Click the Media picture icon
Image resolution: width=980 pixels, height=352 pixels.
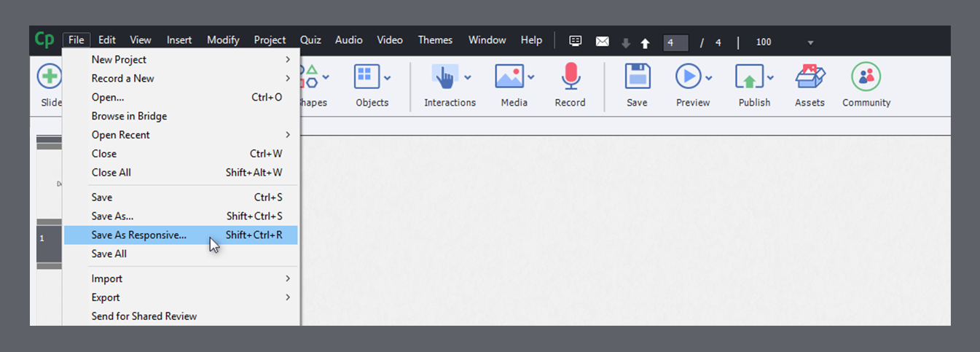coord(509,76)
